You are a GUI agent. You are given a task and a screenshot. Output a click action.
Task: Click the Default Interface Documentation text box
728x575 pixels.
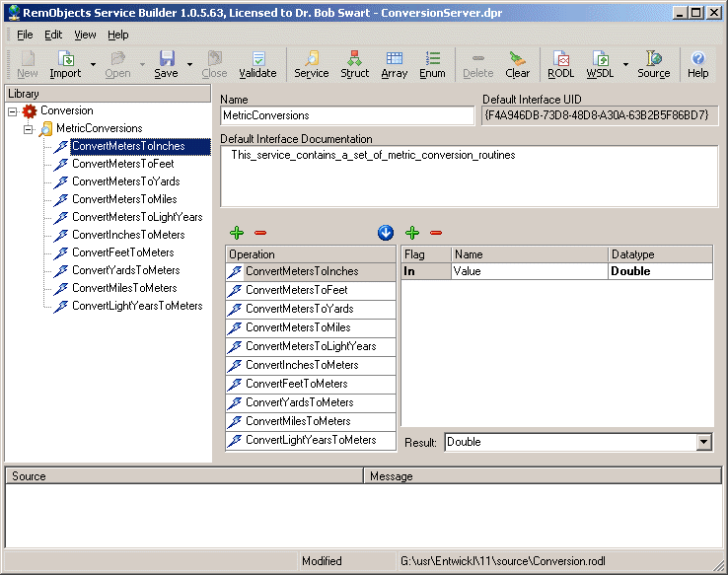pos(469,176)
